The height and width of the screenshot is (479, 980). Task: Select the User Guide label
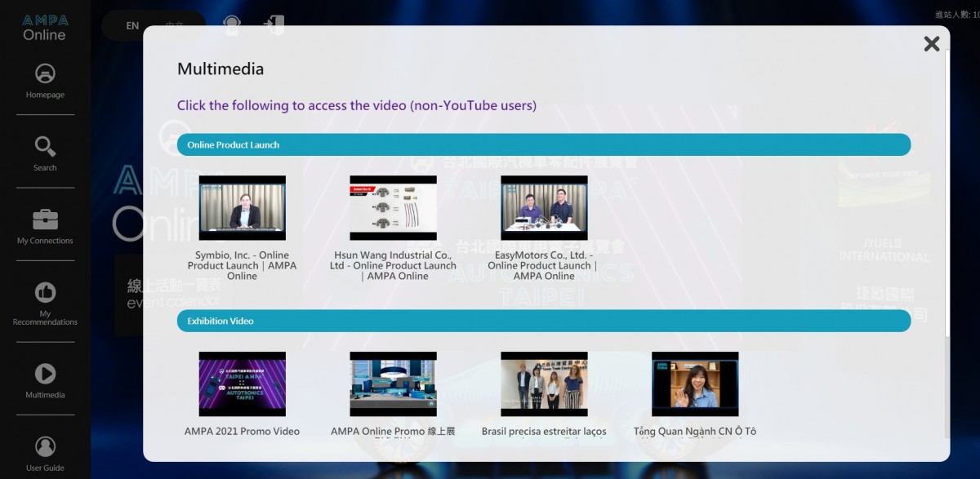click(x=45, y=468)
